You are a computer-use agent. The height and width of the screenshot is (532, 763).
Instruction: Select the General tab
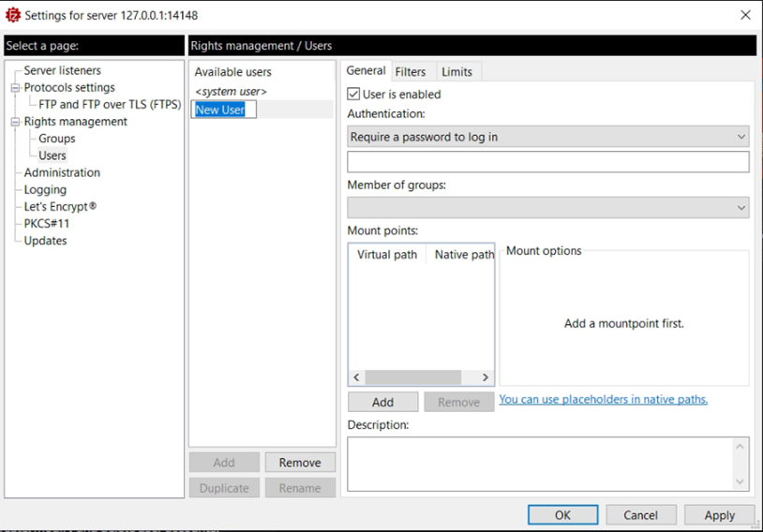pyautogui.click(x=366, y=70)
